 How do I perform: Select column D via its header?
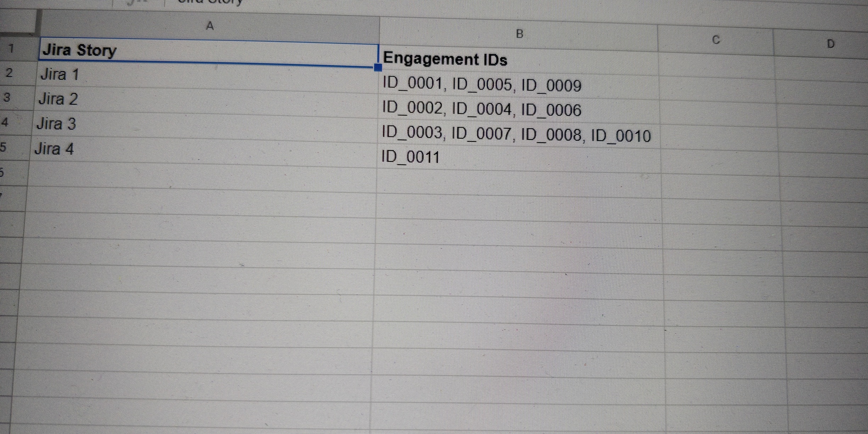pos(830,44)
